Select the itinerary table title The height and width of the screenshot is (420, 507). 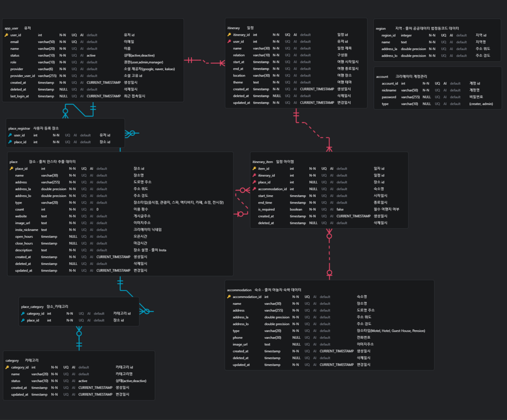233,28
